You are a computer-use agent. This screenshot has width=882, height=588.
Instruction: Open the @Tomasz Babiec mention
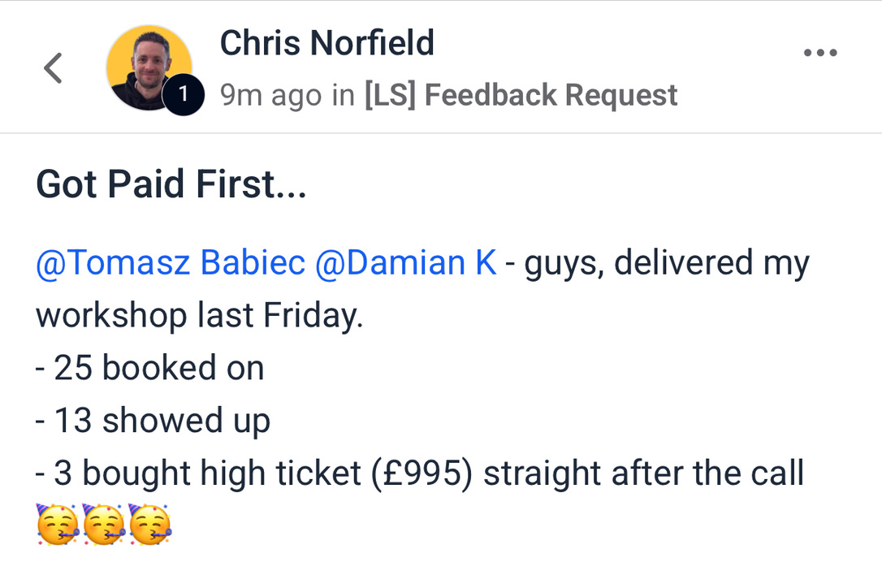pyautogui.click(x=171, y=263)
